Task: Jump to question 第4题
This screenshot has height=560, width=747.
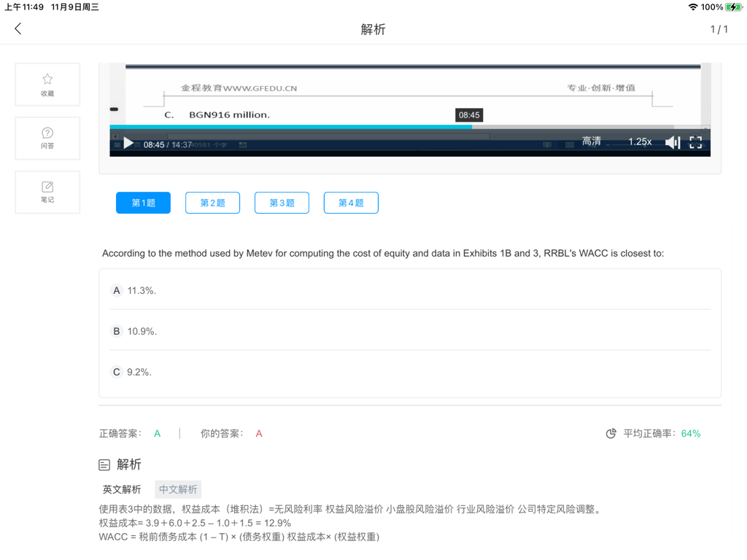Action: tap(351, 203)
